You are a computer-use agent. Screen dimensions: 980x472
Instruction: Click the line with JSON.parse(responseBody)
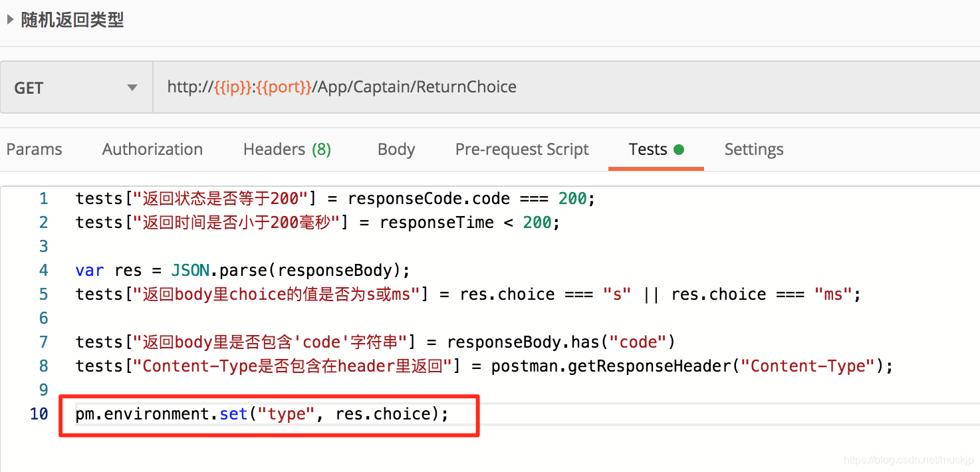pos(243,271)
